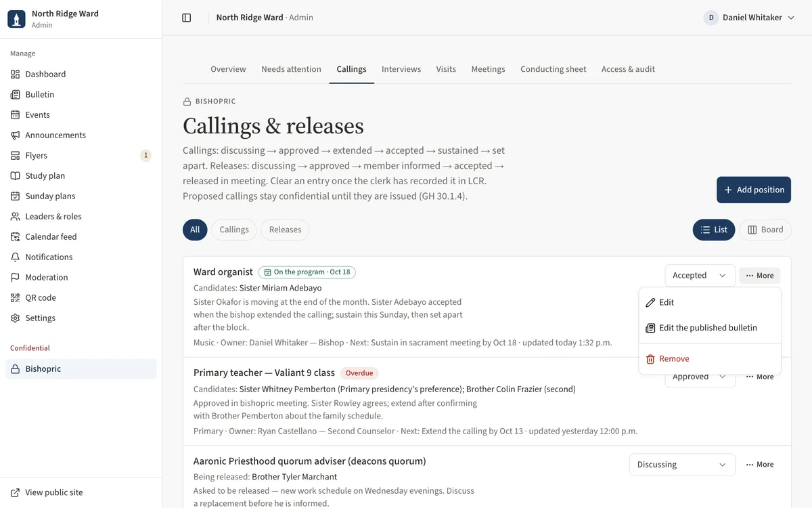Open Daniel Whitaker account menu
Screen dimensions: 812x508
pos(749,18)
